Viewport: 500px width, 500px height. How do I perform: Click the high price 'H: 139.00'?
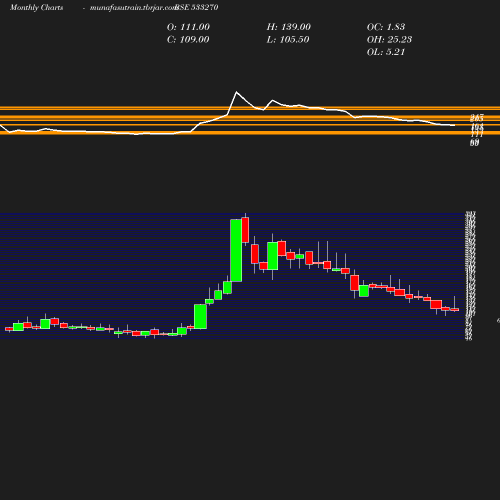289,27
